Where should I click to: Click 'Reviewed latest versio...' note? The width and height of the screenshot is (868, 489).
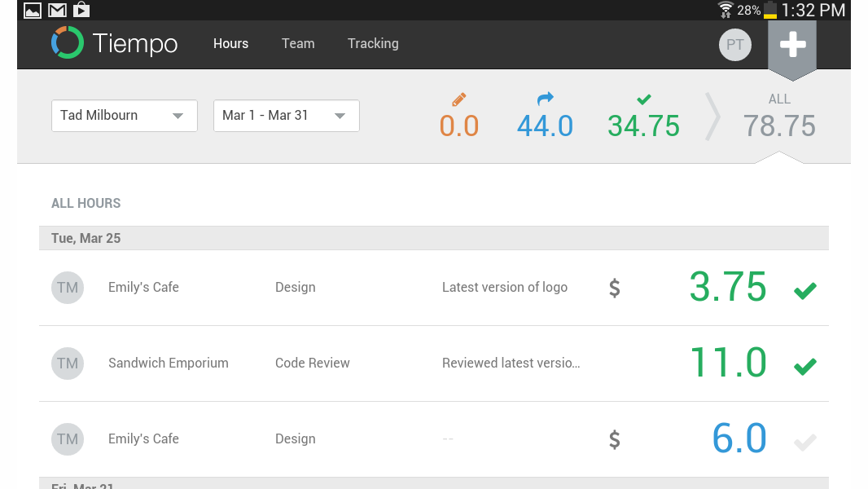tap(511, 363)
